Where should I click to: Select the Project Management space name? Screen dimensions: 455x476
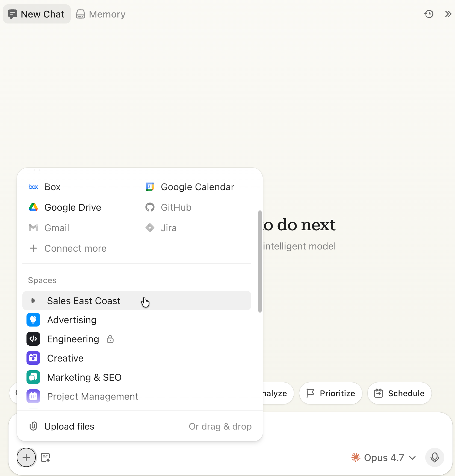click(x=93, y=396)
